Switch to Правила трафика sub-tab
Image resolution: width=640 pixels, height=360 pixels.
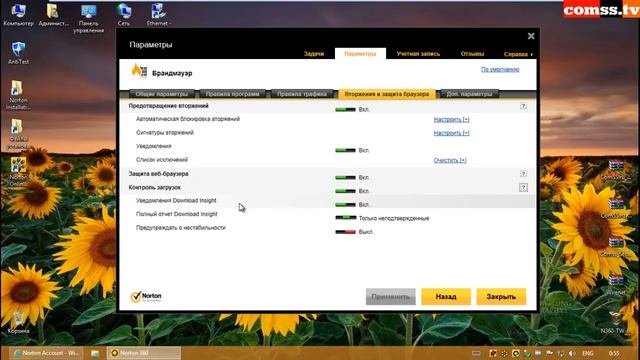302,94
